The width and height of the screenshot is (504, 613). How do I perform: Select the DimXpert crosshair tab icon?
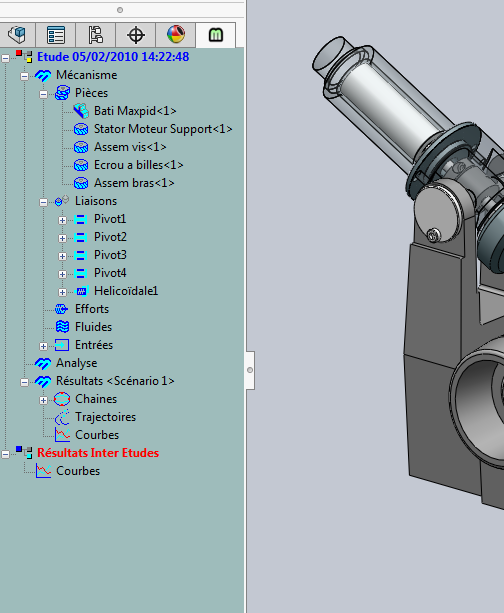tap(136, 35)
